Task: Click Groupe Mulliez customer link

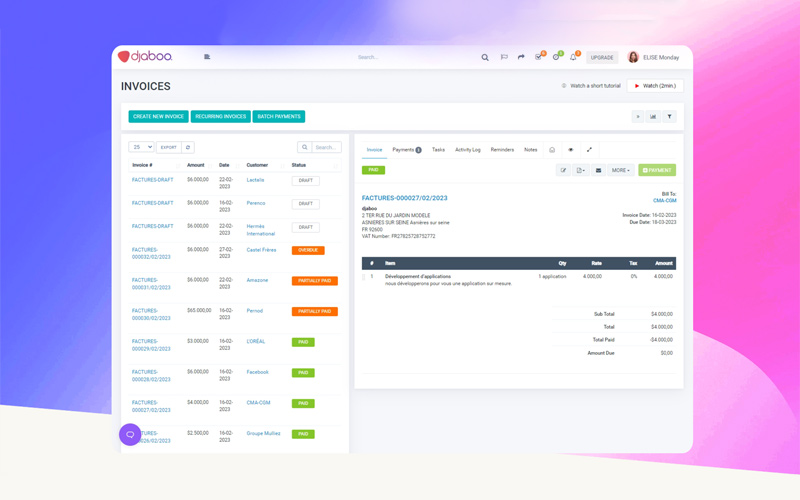Action: pos(263,434)
